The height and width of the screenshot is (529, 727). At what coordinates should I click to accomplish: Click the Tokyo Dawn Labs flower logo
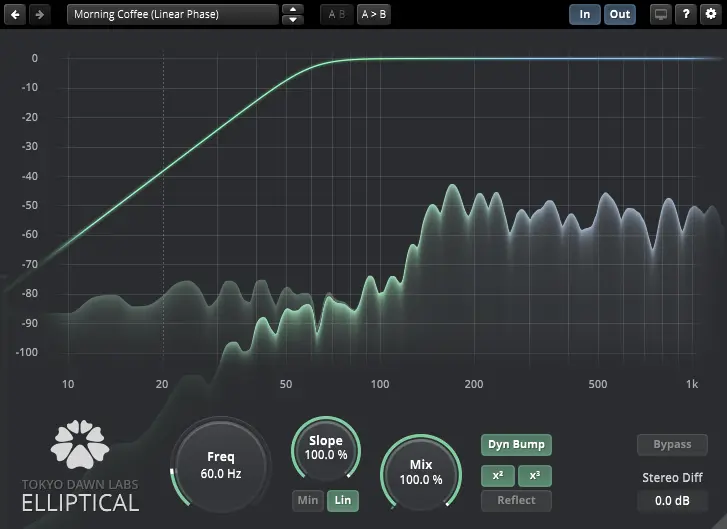click(x=80, y=444)
